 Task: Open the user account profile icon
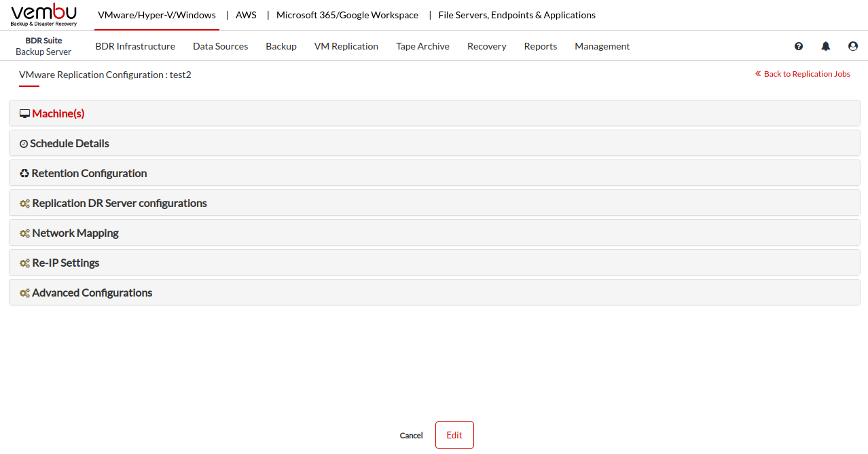coord(853,46)
